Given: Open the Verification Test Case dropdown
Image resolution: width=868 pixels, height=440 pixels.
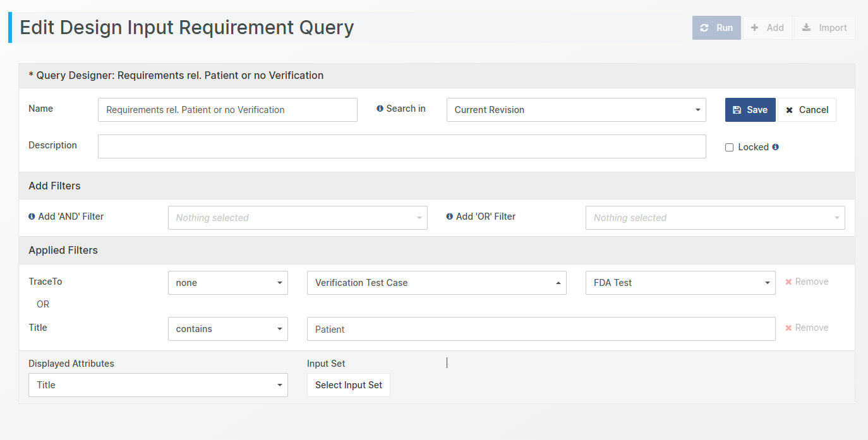Looking at the screenshot, I should point(437,283).
